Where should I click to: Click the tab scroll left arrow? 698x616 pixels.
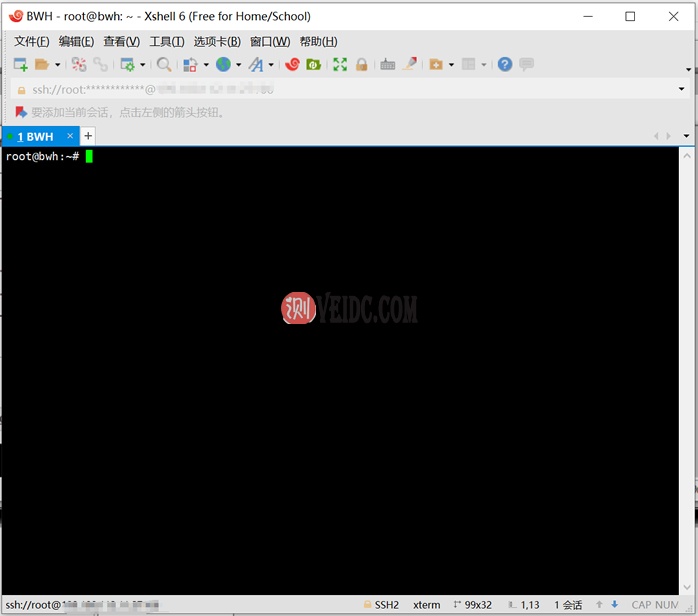pos(656,136)
